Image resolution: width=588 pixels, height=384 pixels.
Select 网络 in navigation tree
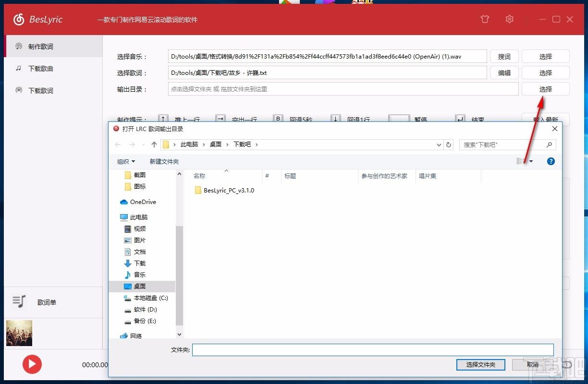[x=131, y=336]
